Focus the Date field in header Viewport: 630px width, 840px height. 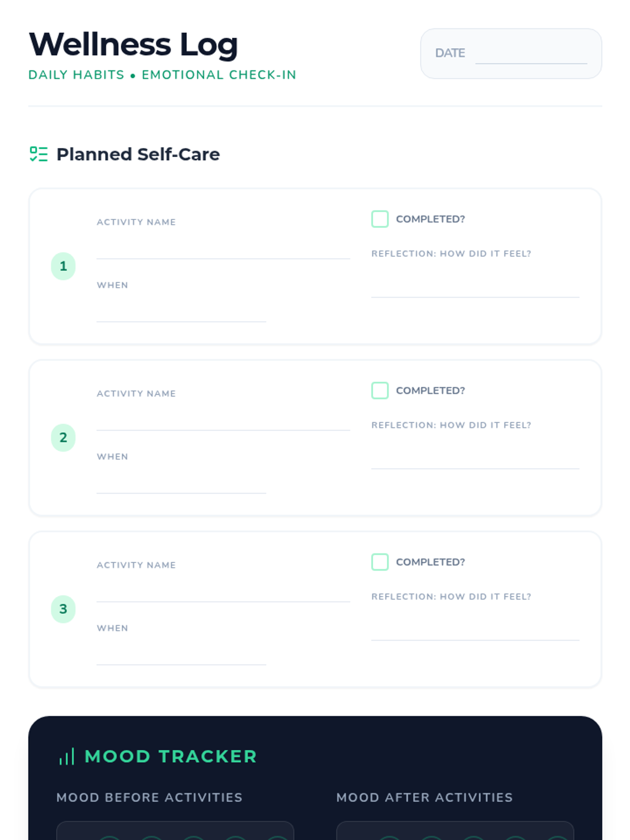[x=531, y=54]
